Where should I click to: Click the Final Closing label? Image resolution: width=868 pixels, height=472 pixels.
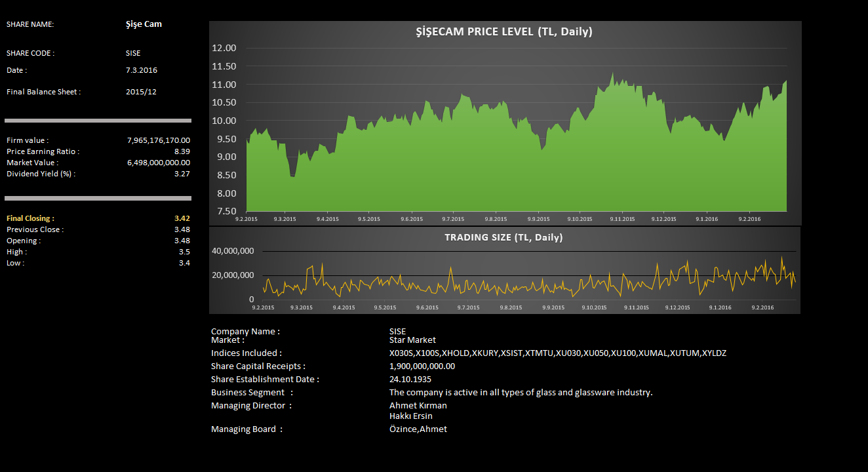[x=30, y=218]
